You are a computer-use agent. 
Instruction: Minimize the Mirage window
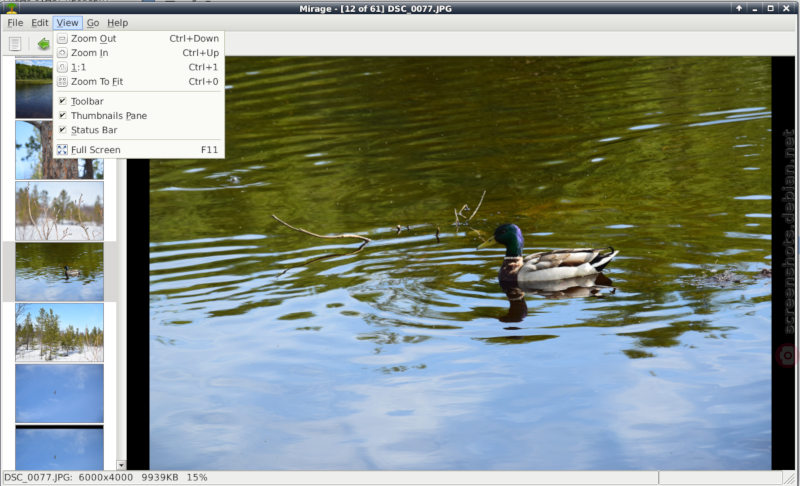coord(755,8)
